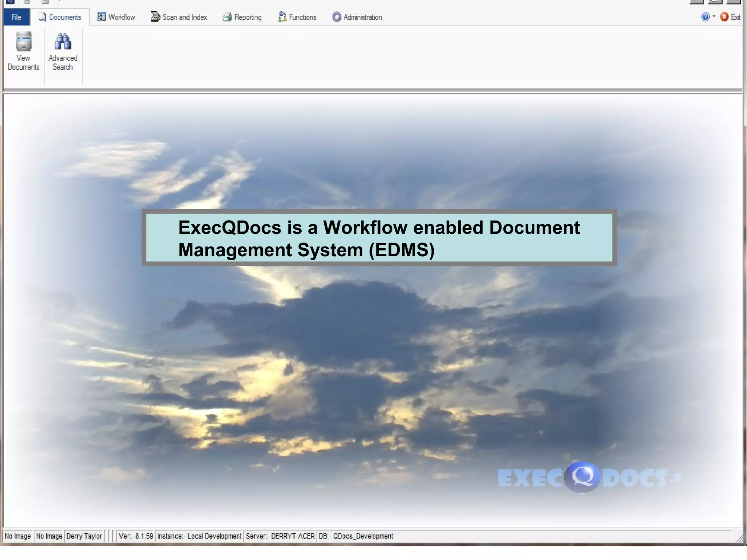Expand the Help dropdown arrow

(x=714, y=16)
